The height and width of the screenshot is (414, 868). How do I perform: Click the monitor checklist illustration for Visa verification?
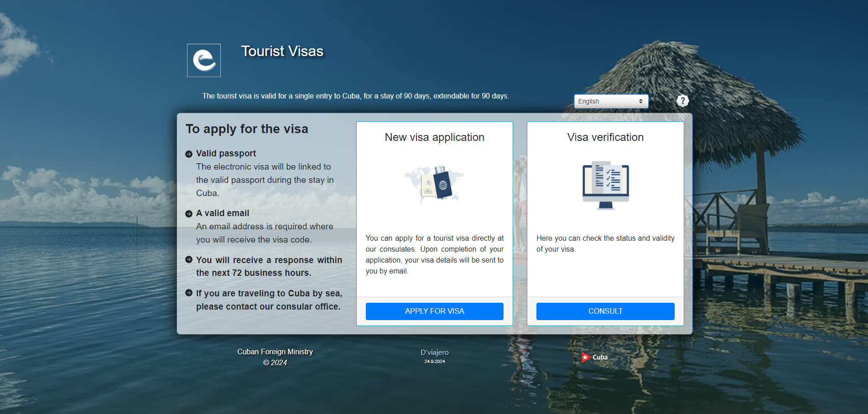[x=605, y=185]
